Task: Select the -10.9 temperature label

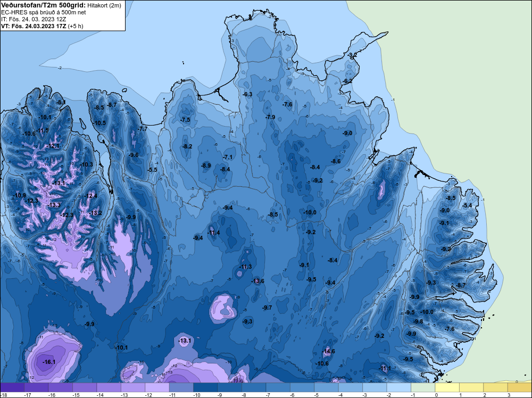Action: [x=19, y=195]
